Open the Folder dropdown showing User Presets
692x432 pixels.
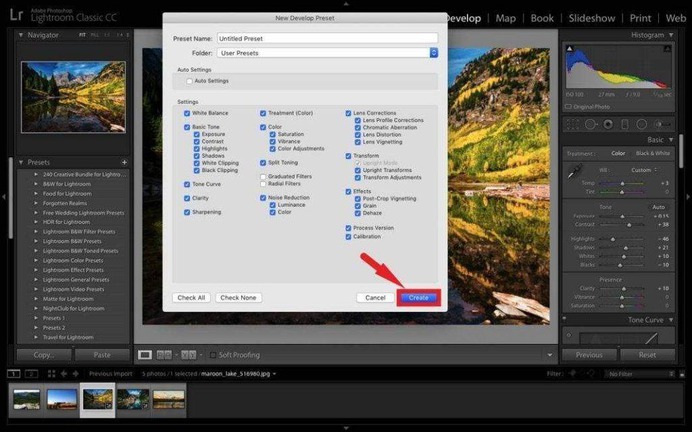(327, 53)
